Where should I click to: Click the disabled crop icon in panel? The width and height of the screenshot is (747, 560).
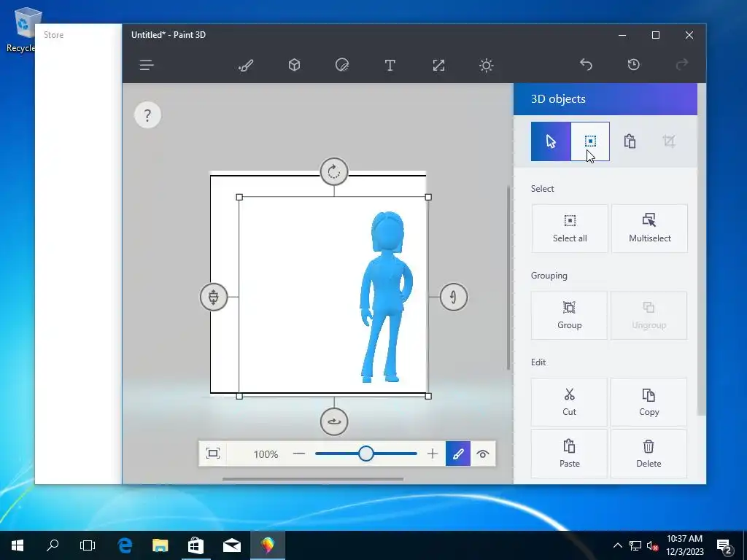pyautogui.click(x=669, y=141)
